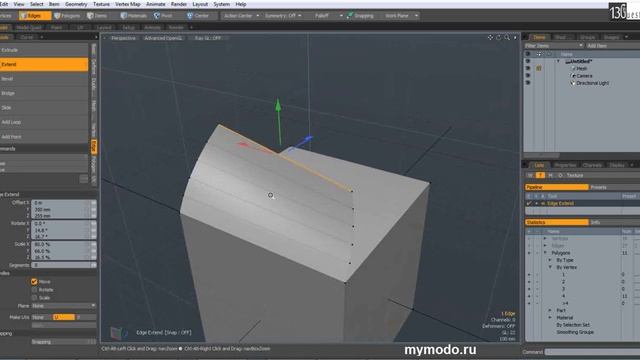Viewport: 640px width, 360px height.
Task: Enable the Rotate handle checkbox
Action: [x=34, y=290]
